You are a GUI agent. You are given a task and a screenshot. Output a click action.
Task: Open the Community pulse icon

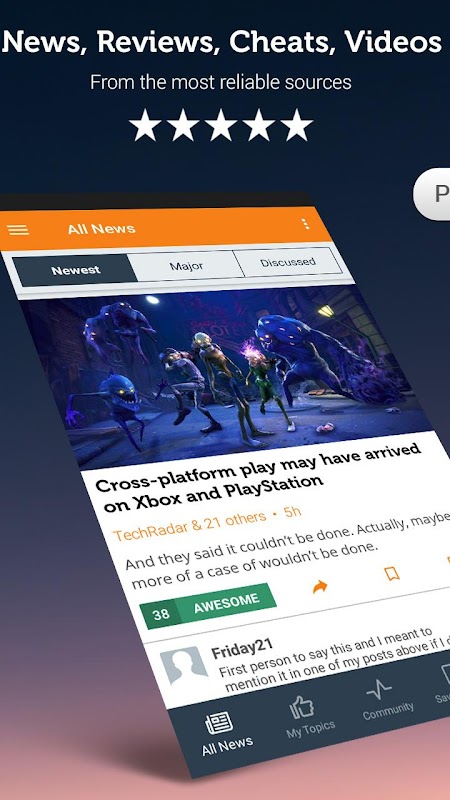(379, 691)
